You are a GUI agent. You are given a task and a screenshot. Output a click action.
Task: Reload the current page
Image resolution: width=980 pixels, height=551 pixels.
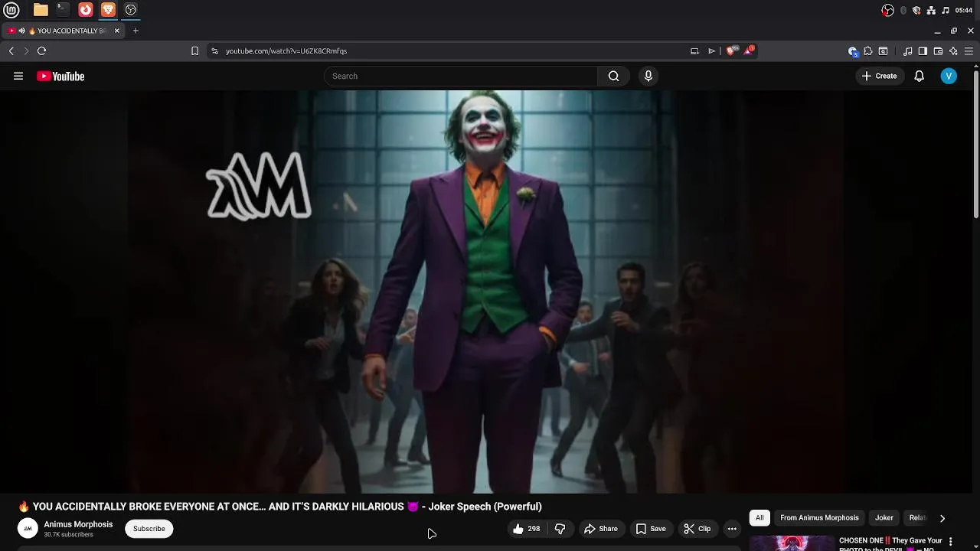[x=41, y=51]
